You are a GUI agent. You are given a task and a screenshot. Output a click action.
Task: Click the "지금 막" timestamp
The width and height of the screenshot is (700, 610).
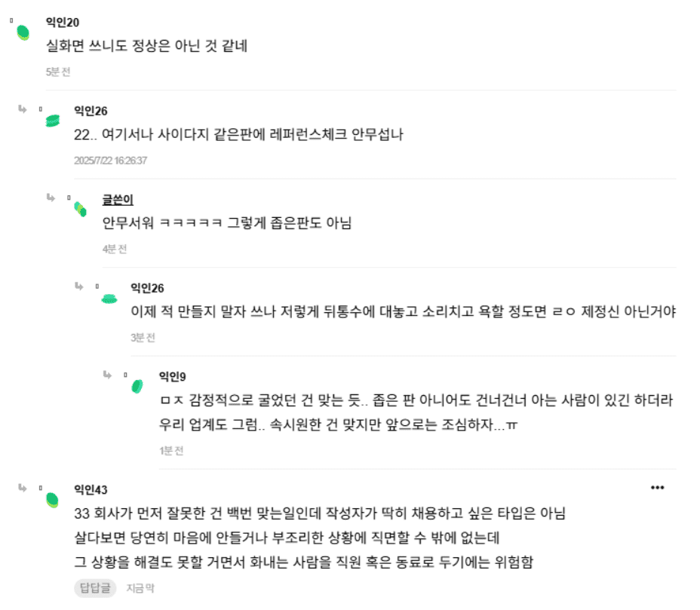(x=140, y=588)
